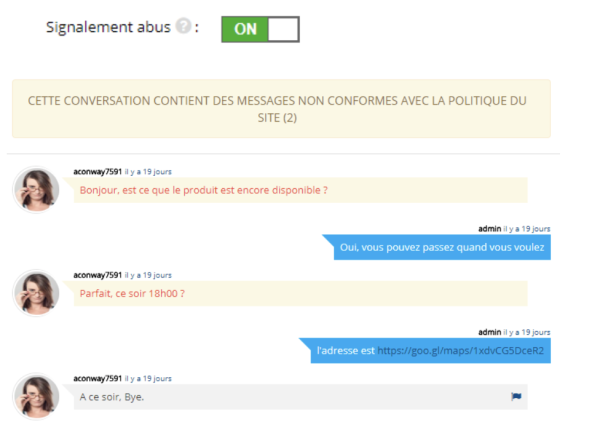This screenshot has width=600, height=438.
Task: Click the non-compliant messages warning banner
Action: (281, 109)
